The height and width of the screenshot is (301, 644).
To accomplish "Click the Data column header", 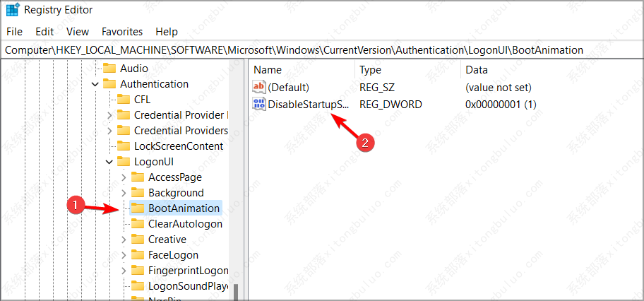I will click(x=476, y=70).
